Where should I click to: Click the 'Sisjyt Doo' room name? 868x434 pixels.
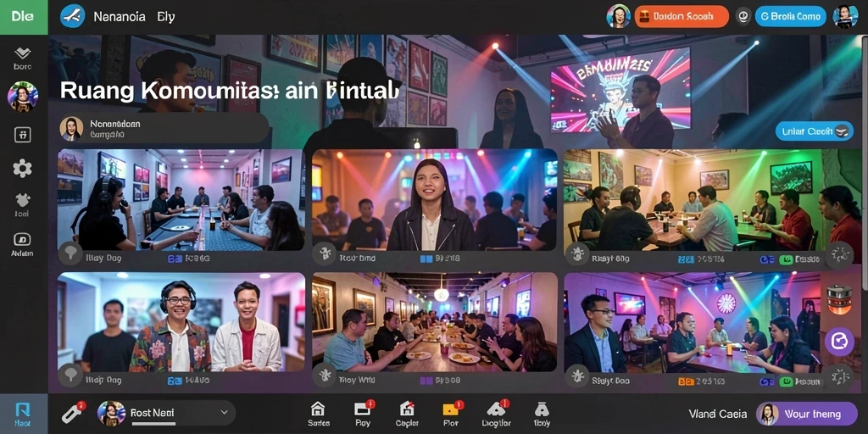point(609,381)
